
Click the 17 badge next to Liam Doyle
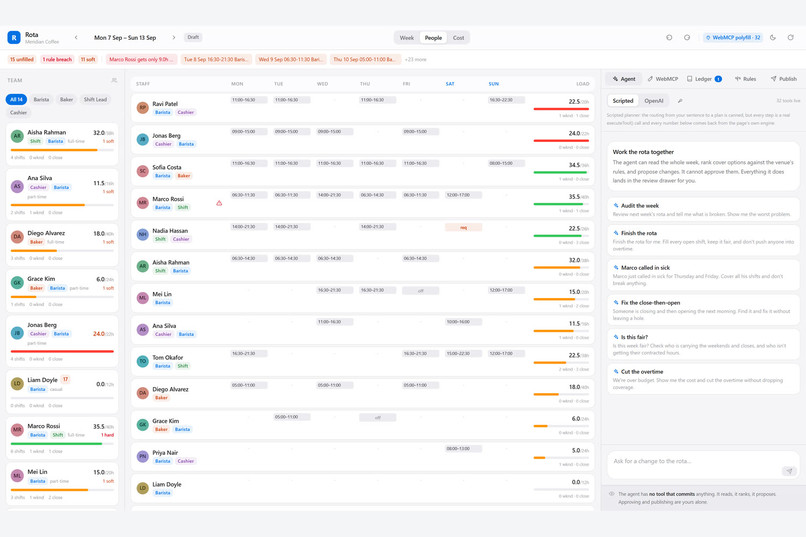65,379
